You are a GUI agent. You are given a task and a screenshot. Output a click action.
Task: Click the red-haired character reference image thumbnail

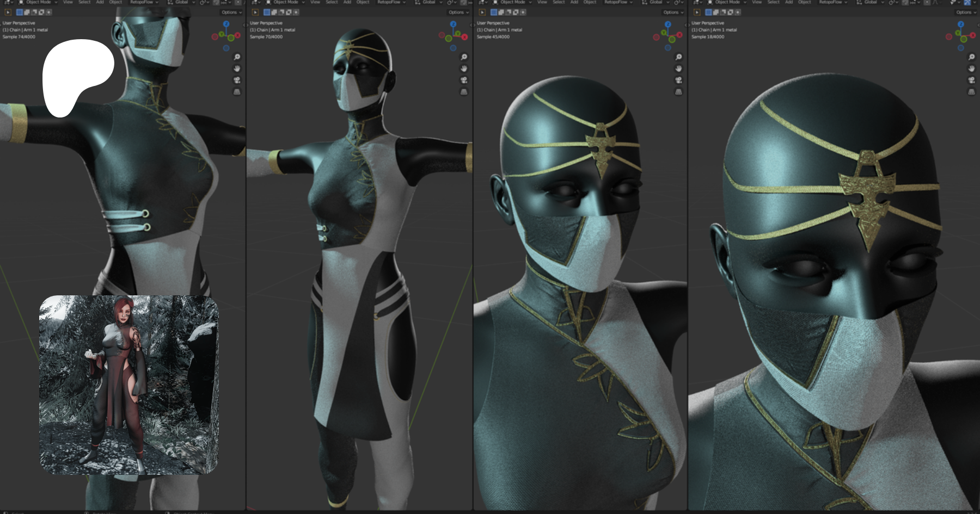[129, 385]
